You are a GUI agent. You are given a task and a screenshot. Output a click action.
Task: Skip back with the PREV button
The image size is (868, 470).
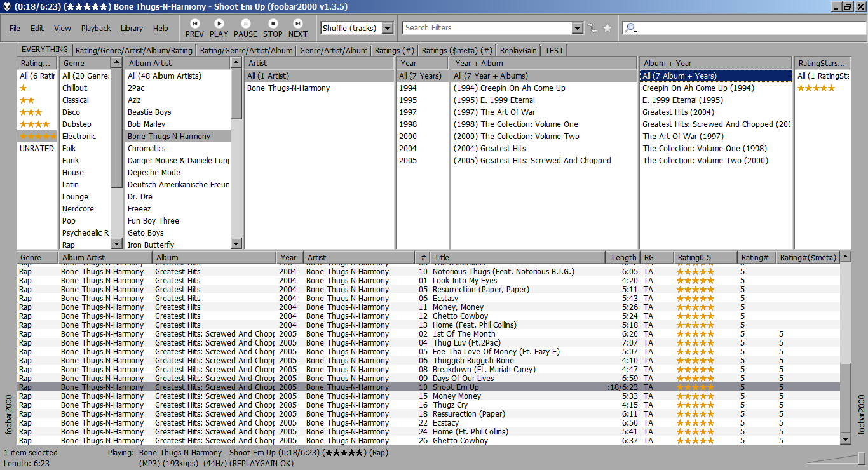click(x=194, y=28)
